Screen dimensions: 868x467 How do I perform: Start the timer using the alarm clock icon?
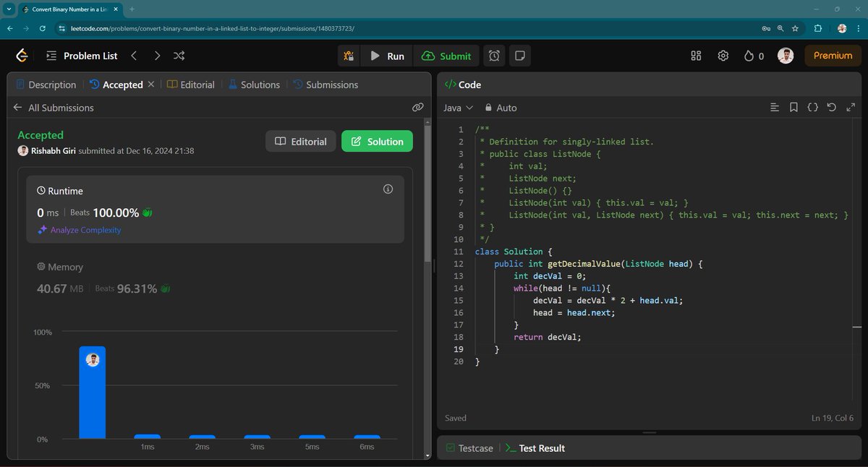coord(494,55)
